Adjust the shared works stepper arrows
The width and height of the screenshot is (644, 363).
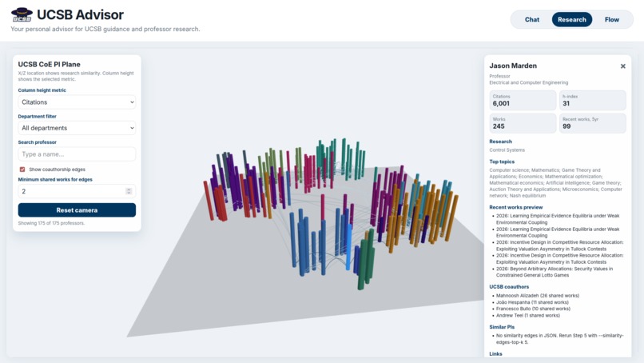(129, 191)
